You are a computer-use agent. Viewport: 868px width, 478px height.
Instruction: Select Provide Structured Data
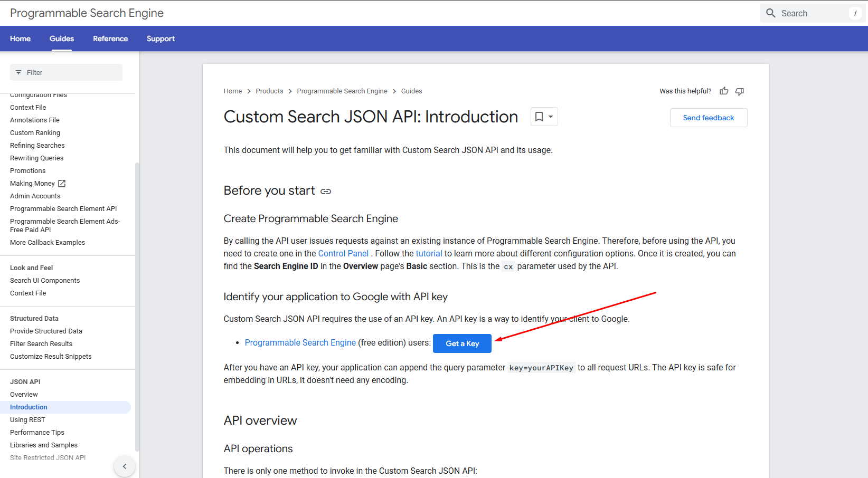(x=46, y=331)
